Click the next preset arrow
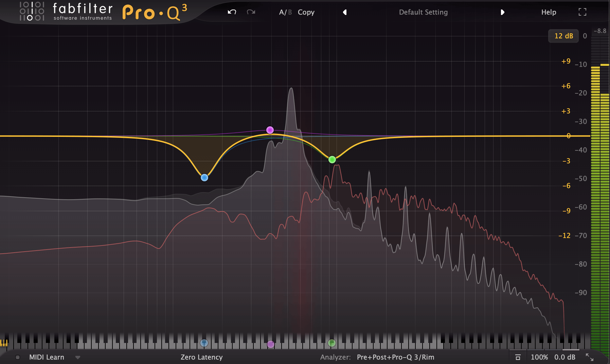 coord(503,12)
